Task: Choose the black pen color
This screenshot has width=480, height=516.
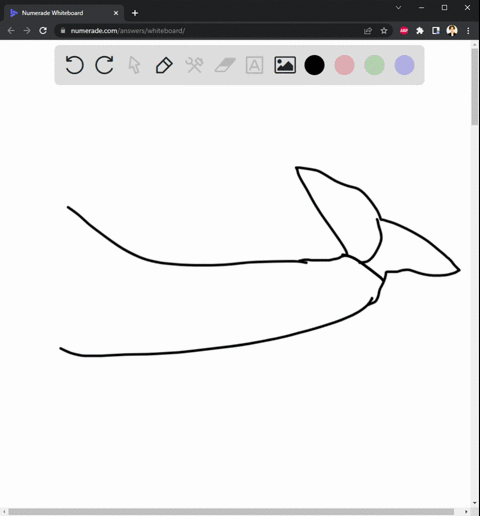Action: point(314,65)
